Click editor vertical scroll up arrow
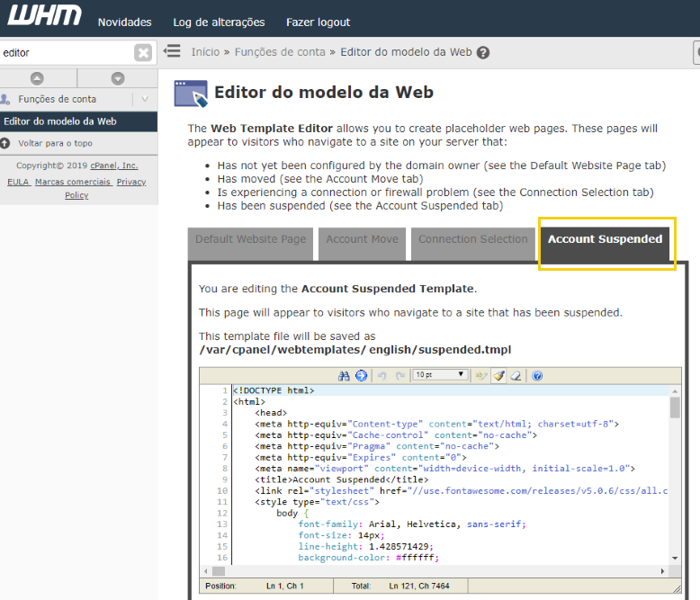Image resolution: width=700 pixels, height=600 pixels. click(x=675, y=391)
